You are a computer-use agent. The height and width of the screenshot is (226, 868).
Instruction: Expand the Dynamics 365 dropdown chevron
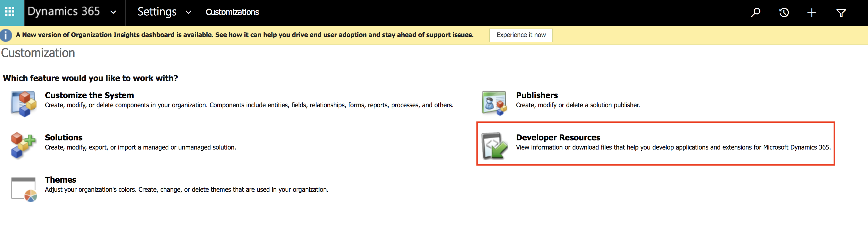point(113,12)
